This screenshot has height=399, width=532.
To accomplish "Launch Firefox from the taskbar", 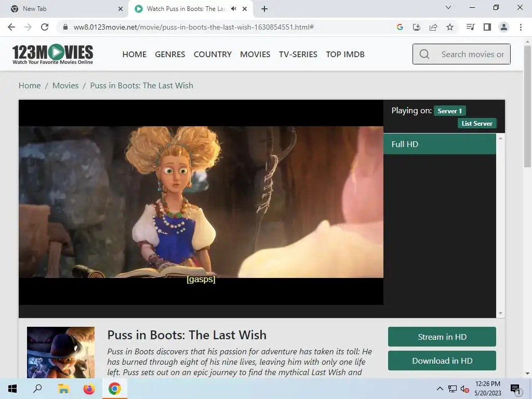I will [x=89, y=389].
